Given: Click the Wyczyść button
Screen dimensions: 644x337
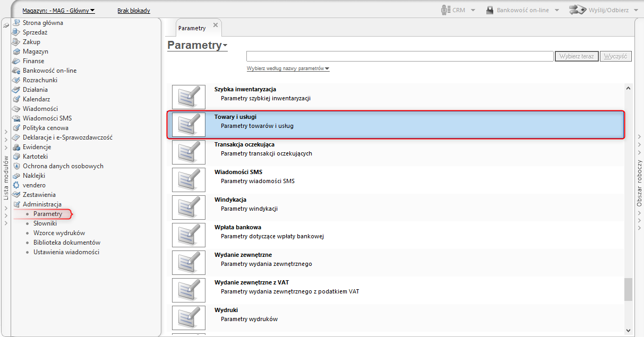Looking at the screenshot, I should [x=616, y=56].
